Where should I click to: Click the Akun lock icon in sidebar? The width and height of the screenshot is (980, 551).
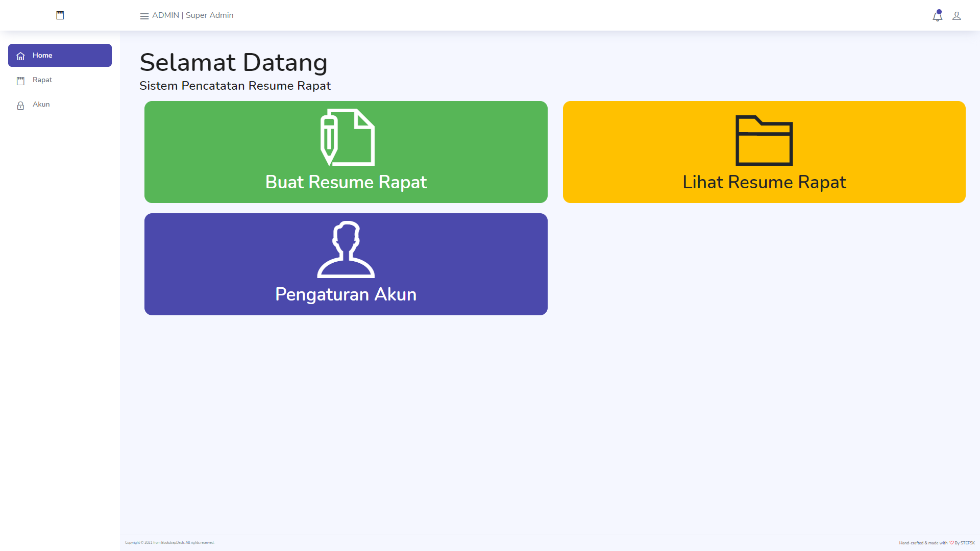click(20, 106)
